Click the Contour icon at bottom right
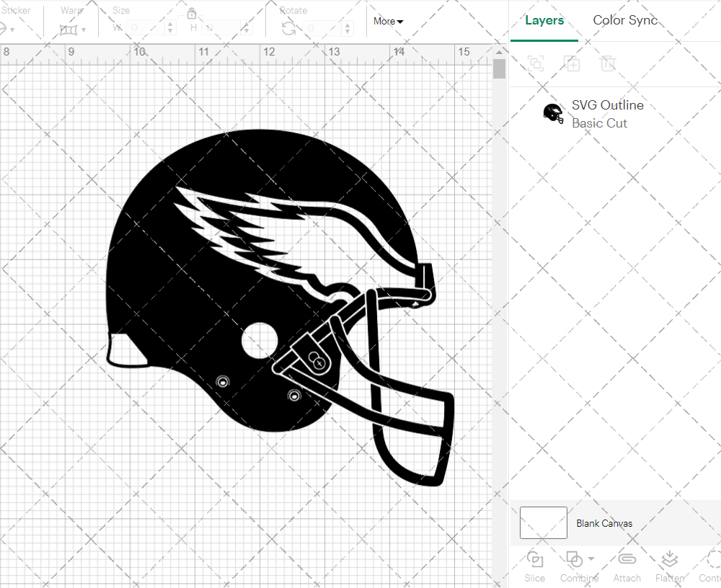This screenshot has width=721, height=588. point(712,560)
